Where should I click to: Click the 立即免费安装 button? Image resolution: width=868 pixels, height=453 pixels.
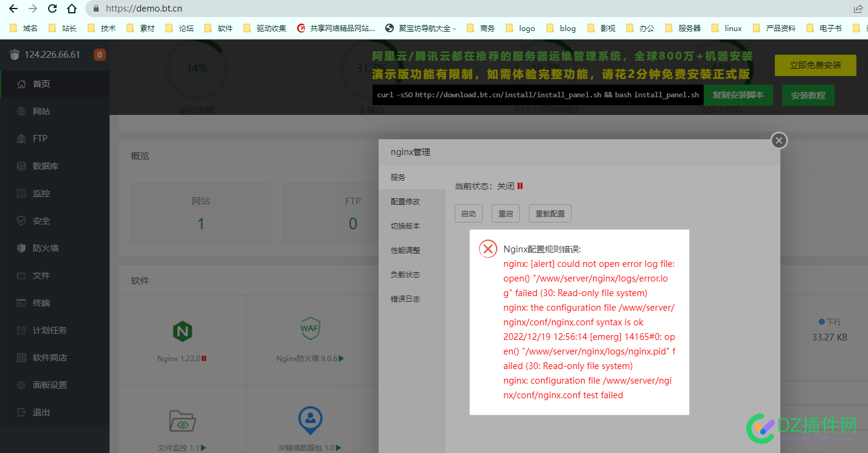click(815, 65)
